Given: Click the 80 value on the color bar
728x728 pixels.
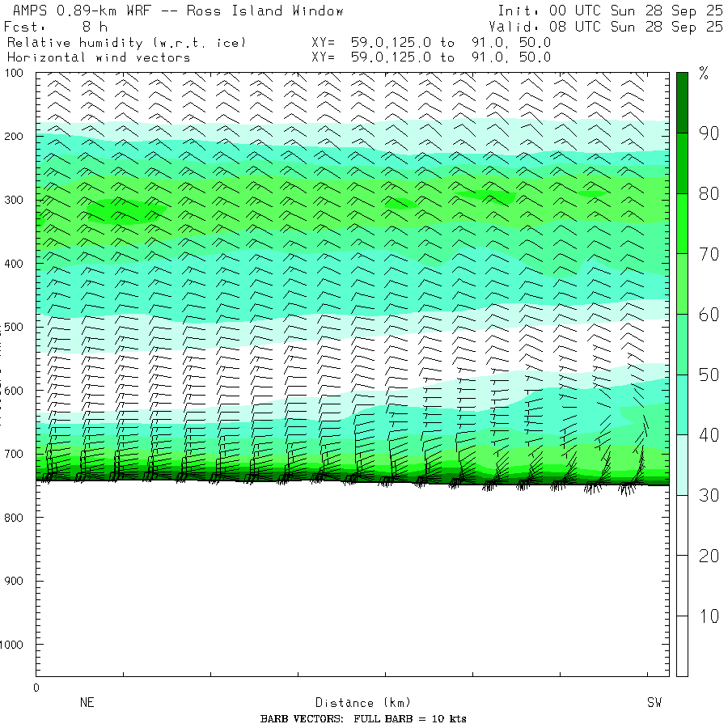Looking at the screenshot, I should coord(709,194).
